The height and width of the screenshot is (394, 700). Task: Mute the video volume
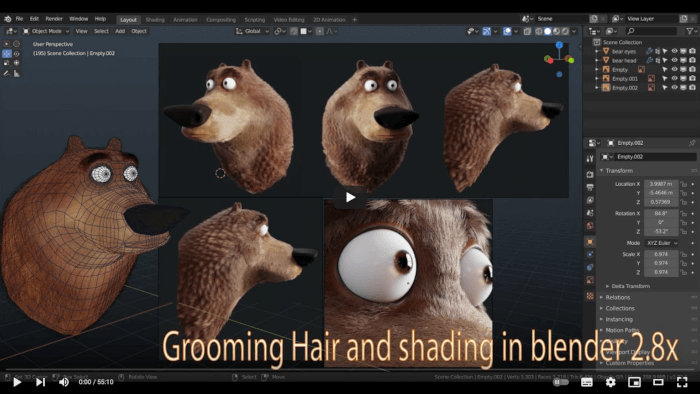pyautogui.click(x=64, y=382)
